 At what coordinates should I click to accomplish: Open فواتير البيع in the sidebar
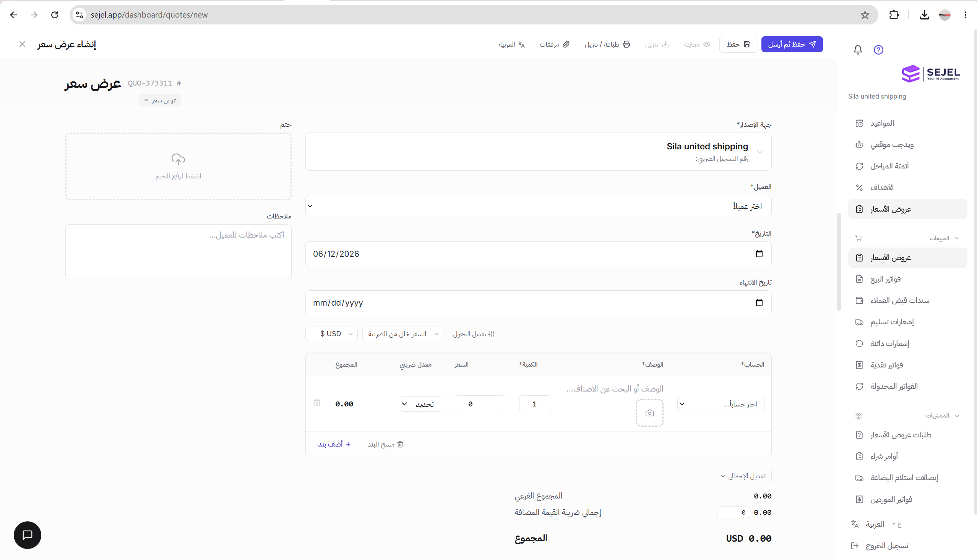click(907, 279)
